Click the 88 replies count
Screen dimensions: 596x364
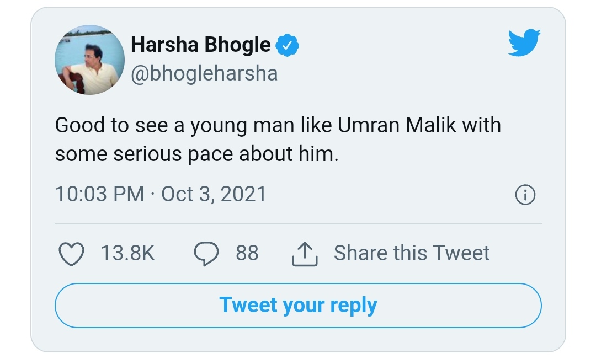click(247, 253)
